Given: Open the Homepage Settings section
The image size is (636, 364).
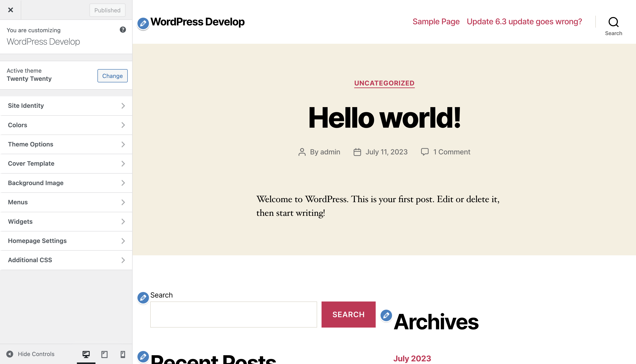Looking at the screenshot, I should (x=66, y=241).
